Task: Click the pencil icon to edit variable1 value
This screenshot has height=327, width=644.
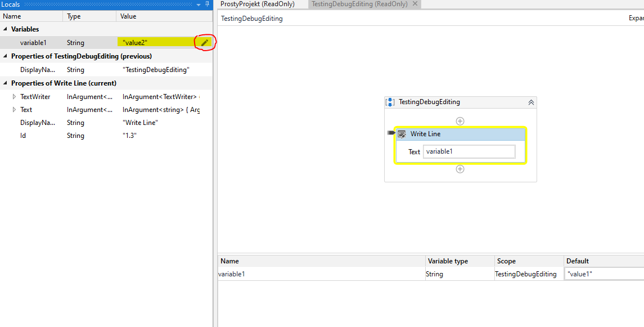Action: (x=204, y=42)
